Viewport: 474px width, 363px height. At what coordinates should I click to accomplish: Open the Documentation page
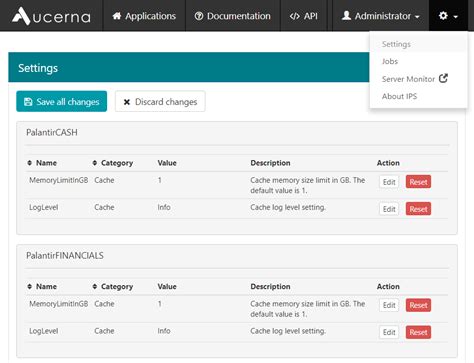(233, 16)
